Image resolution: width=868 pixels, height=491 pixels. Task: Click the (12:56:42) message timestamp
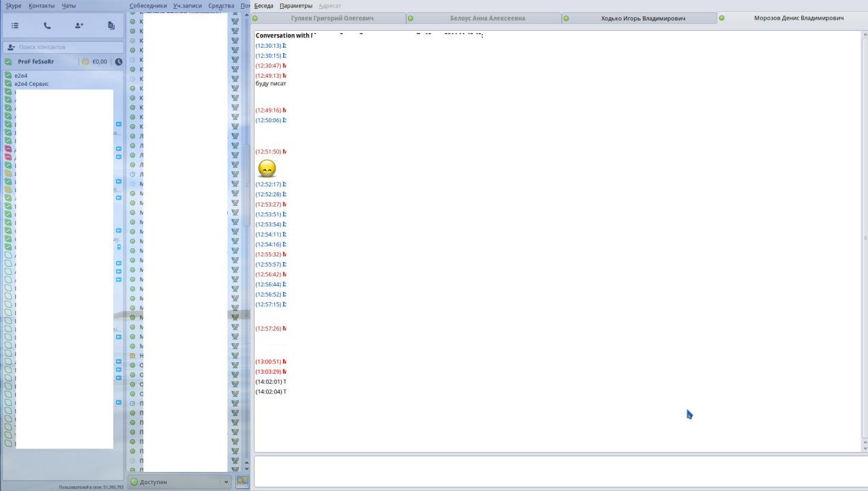click(x=268, y=274)
